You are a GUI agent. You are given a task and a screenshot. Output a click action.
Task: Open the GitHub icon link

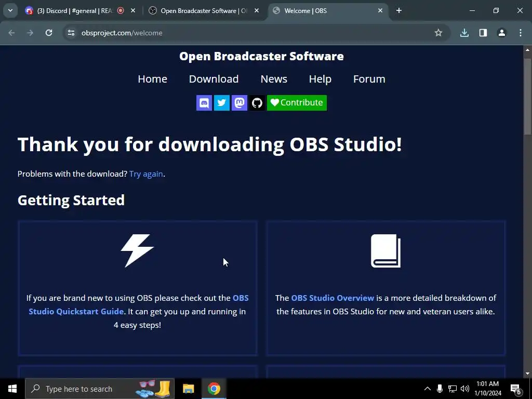point(257,102)
